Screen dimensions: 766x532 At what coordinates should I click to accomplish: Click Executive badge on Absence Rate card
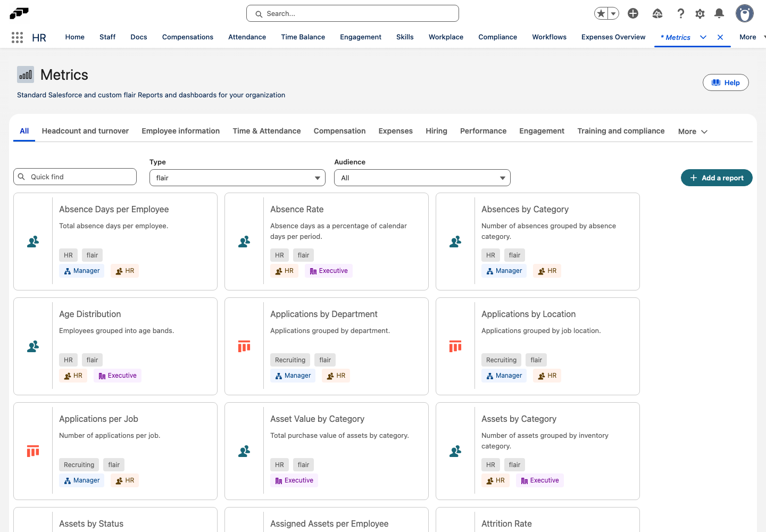coord(329,271)
